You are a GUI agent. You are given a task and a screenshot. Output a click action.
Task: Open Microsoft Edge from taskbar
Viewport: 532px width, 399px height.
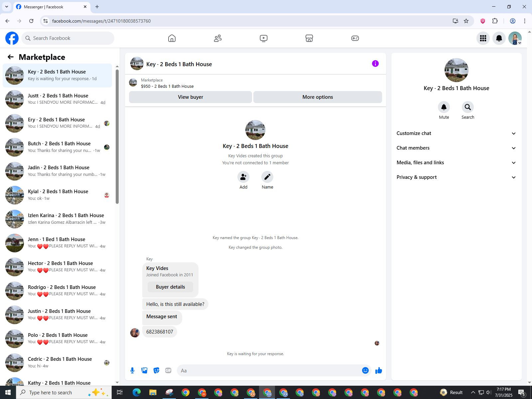pyautogui.click(x=137, y=392)
